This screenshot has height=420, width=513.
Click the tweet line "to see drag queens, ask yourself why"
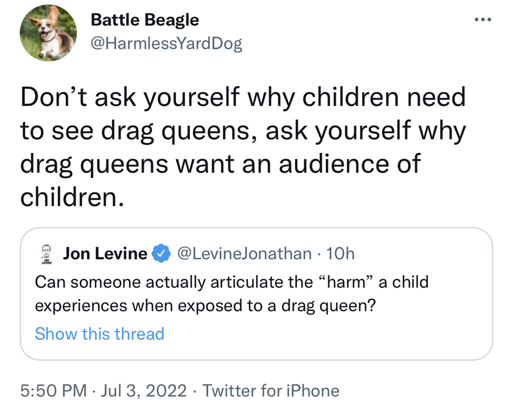click(243, 131)
